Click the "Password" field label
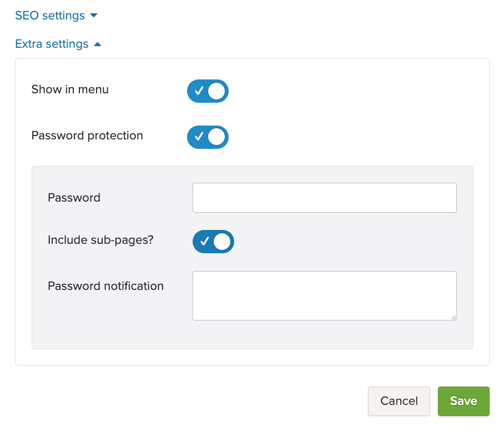 pyautogui.click(x=74, y=198)
